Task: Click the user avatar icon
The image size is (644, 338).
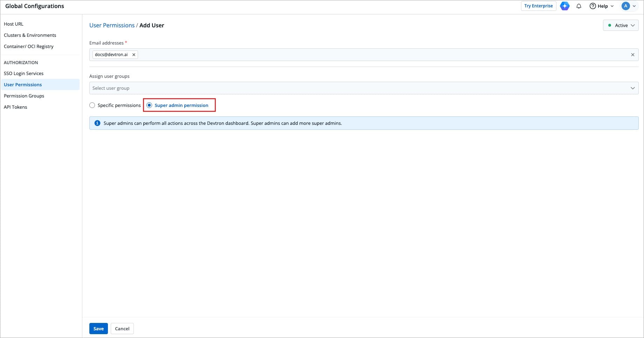Action: (x=625, y=6)
